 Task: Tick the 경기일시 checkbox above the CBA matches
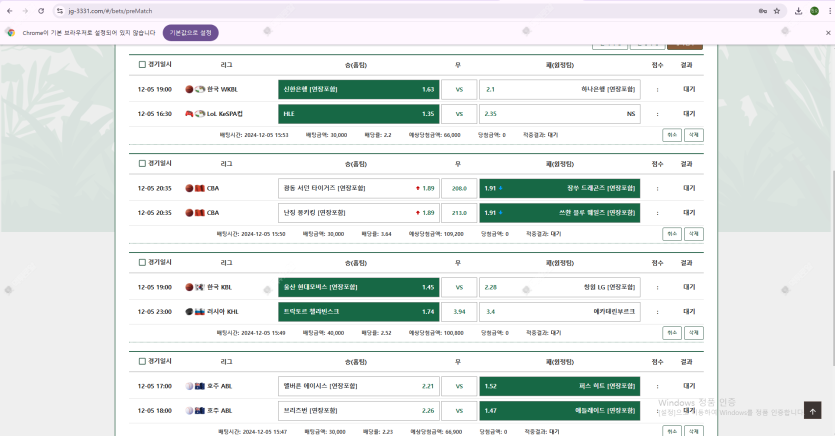click(142, 163)
